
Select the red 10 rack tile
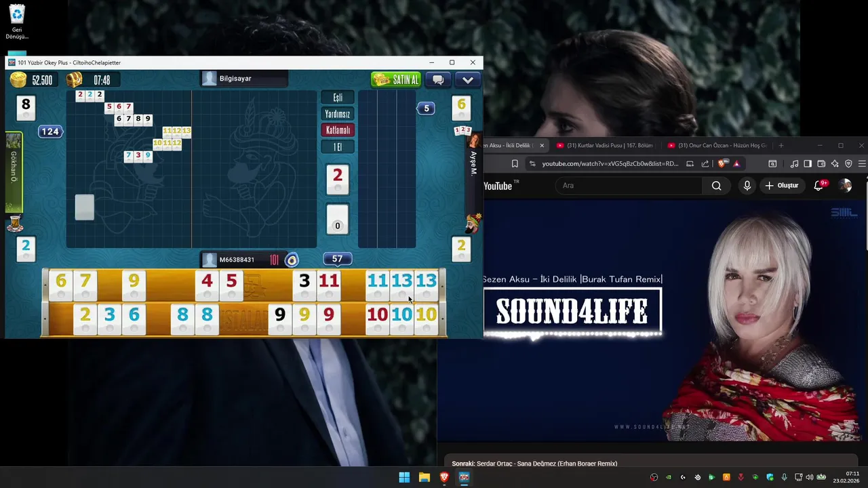coord(378,319)
